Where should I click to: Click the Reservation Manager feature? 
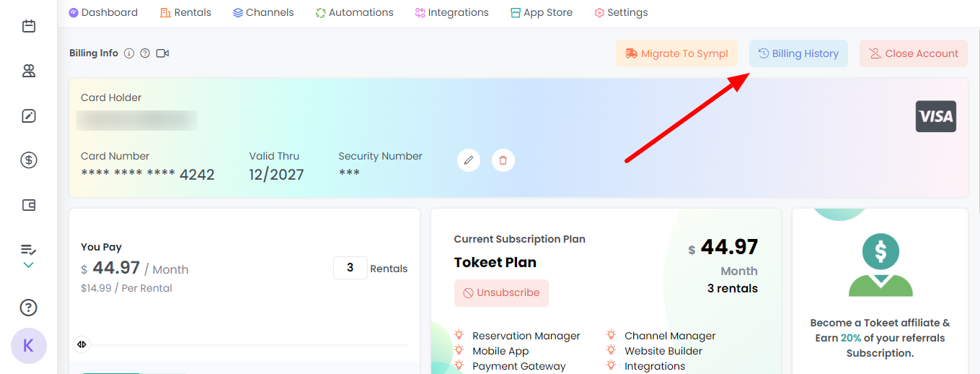pyautogui.click(x=526, y=336)
